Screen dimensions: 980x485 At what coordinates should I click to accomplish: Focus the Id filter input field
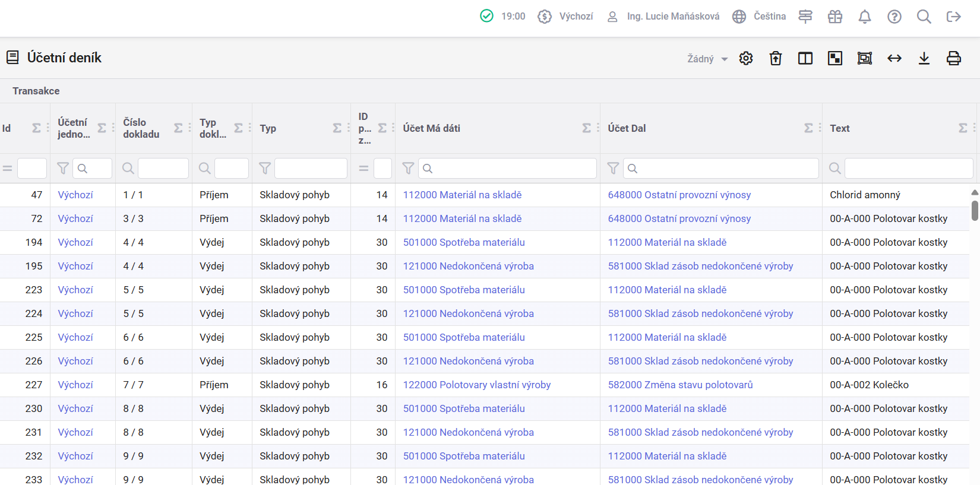(32, 169)
